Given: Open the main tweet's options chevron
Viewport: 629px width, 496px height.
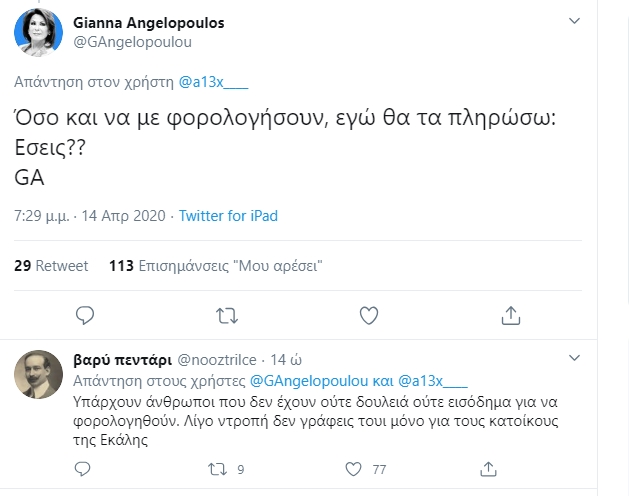Looking at the screenshot, I should [x=573, y=22].
